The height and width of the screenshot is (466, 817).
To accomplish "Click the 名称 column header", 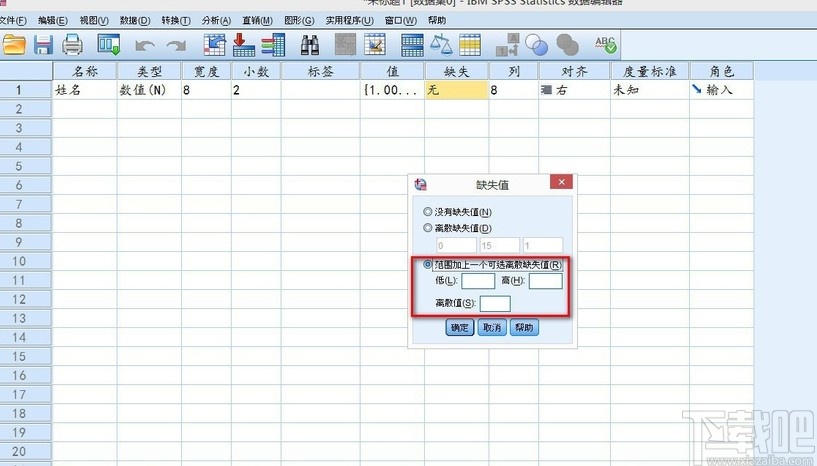I will (x=84, y=71).
